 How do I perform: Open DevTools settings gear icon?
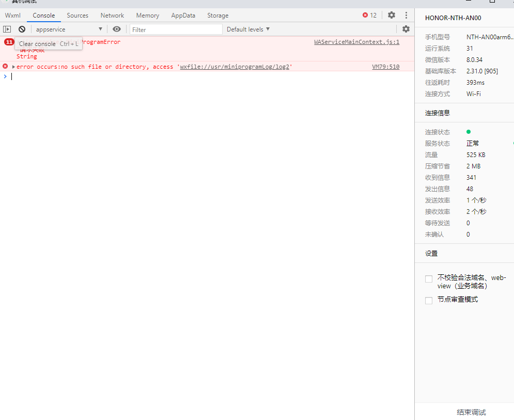[x=392, y=15]
